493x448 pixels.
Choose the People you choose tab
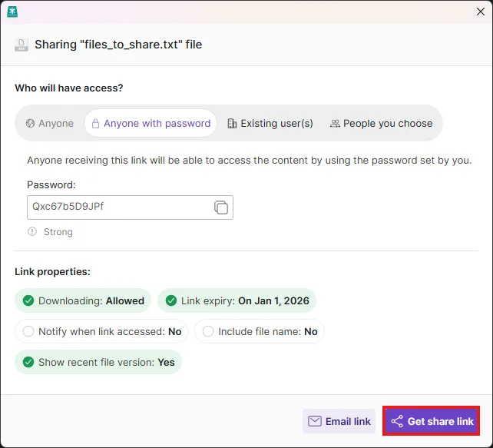point(381,124)
